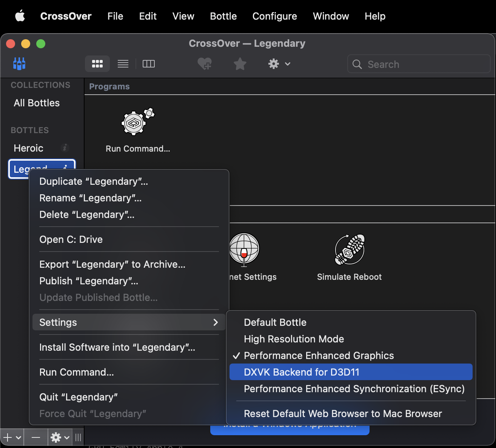This screenshot has height=448, width=496.
Task: Open the Apple menu
Action: pos(20,16)
